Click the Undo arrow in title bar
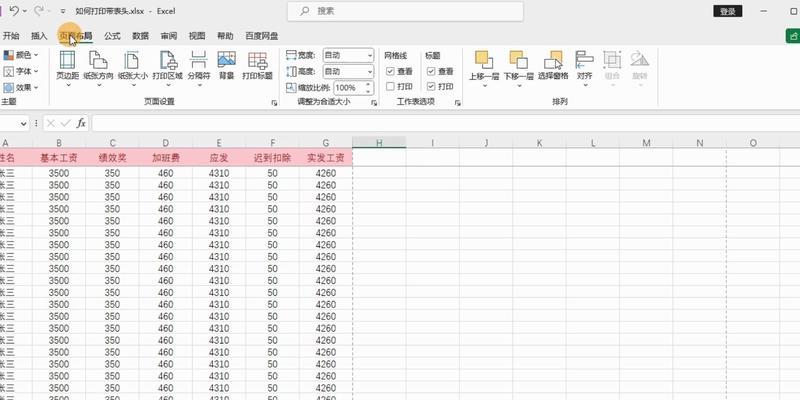 (x=14, y=11)
